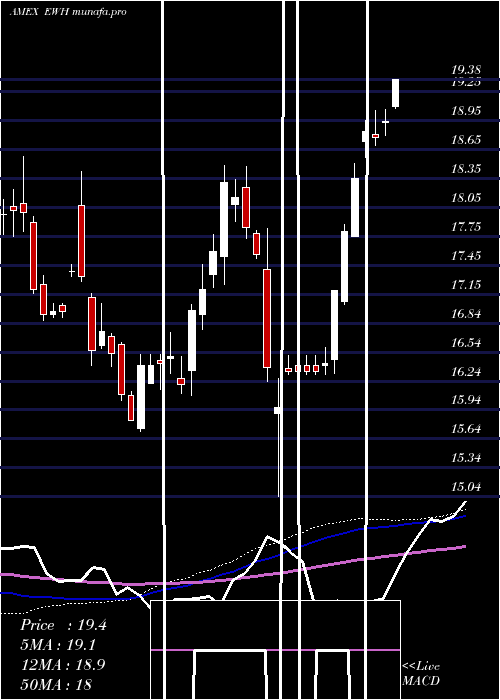Select the 18.95 price axis label
The image size is (500, 700).
tap(466, 111)
